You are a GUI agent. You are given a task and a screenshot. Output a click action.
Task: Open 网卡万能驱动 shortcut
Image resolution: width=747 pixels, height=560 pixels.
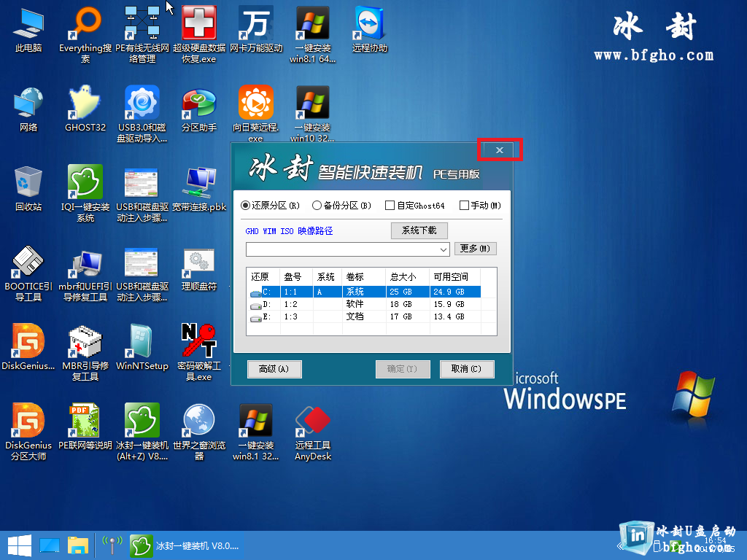pos(256,29)
